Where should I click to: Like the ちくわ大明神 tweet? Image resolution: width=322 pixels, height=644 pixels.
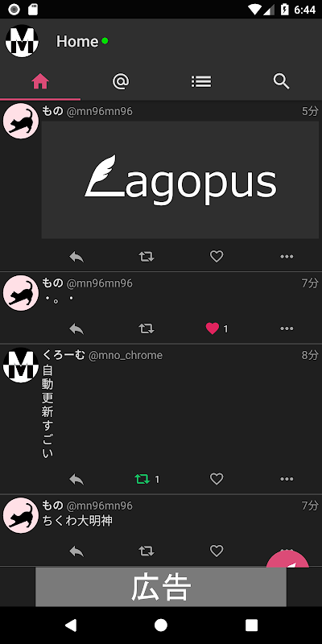[x=217, y=551]
